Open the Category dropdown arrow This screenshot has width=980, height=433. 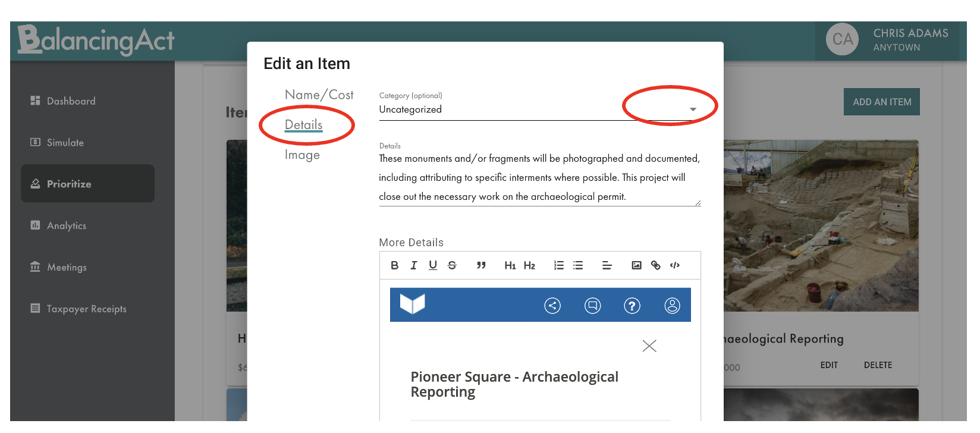(x=693, y=109)
